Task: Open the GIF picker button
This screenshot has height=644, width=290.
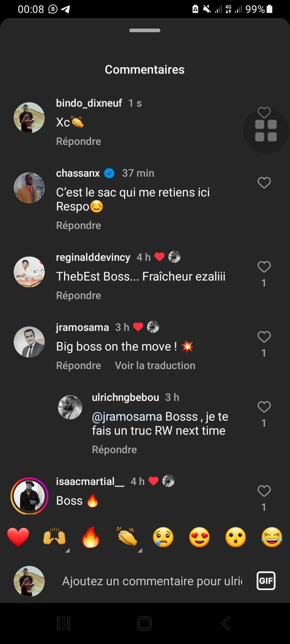Action: pyautogui.click(x=266, y=581)
